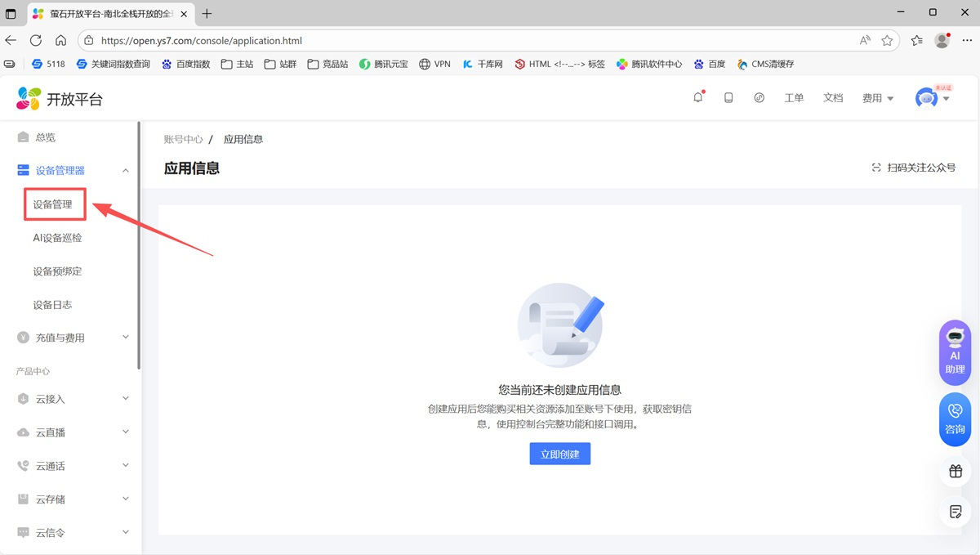
Task: Click the browser address bar
Action: pos(327,39)
